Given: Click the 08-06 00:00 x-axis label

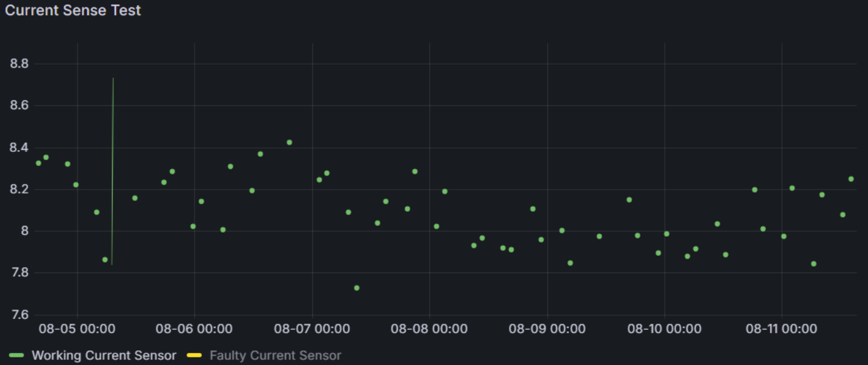Looking at the screenshot, I should click(194, 329).
